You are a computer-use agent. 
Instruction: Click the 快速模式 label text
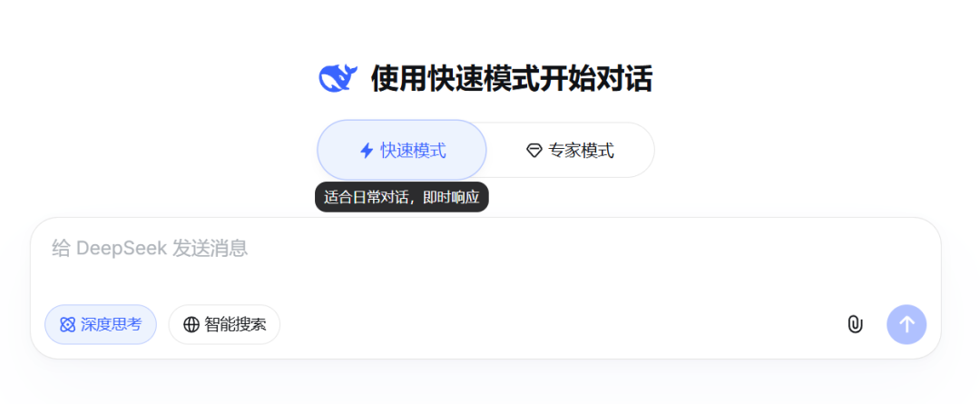(413, 151)
